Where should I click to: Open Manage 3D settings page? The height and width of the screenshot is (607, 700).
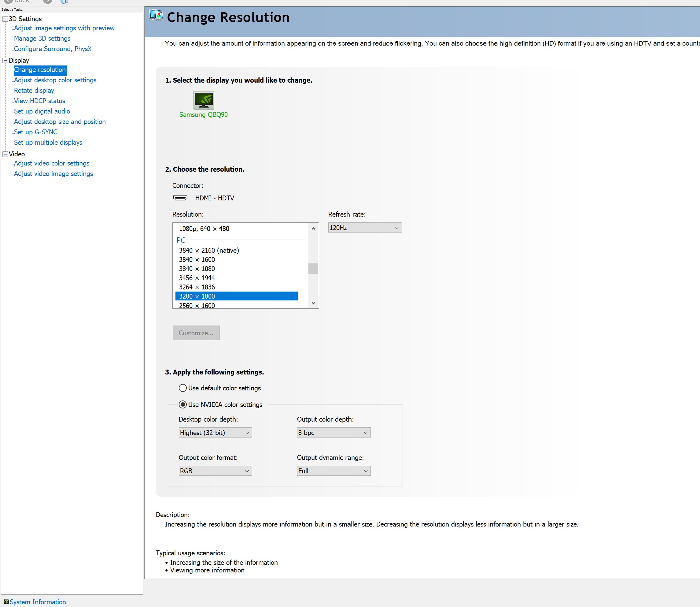click(x=42, y=38)
